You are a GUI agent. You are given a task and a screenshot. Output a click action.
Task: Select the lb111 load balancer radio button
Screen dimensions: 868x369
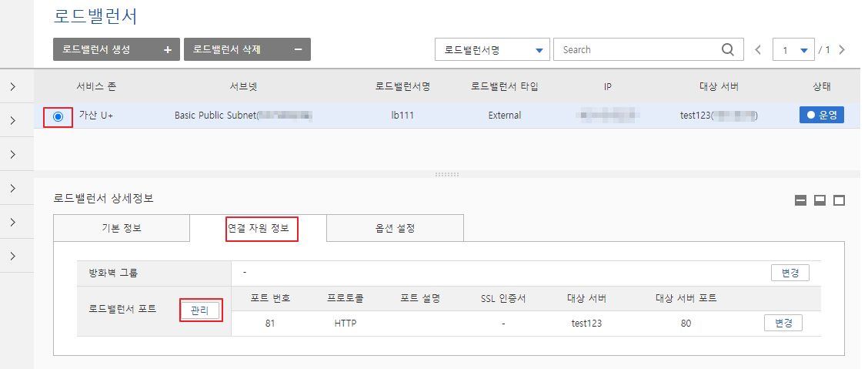[58, 116]
